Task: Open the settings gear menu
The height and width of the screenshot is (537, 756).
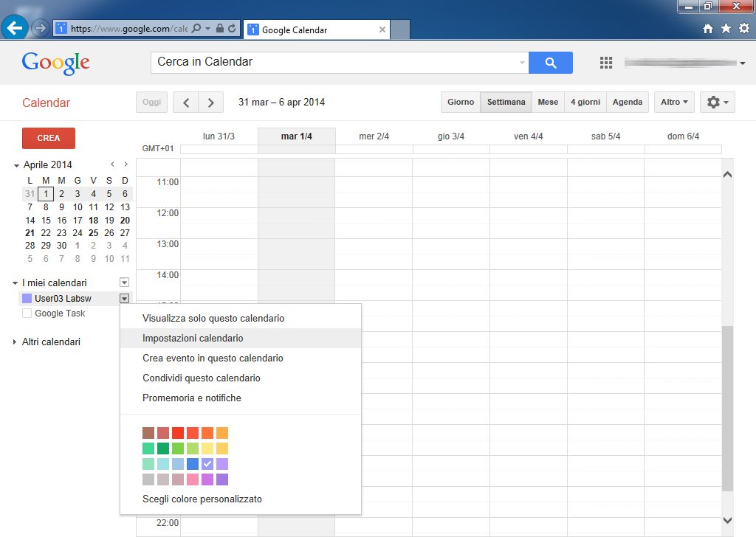Action: tap(717, 102)
